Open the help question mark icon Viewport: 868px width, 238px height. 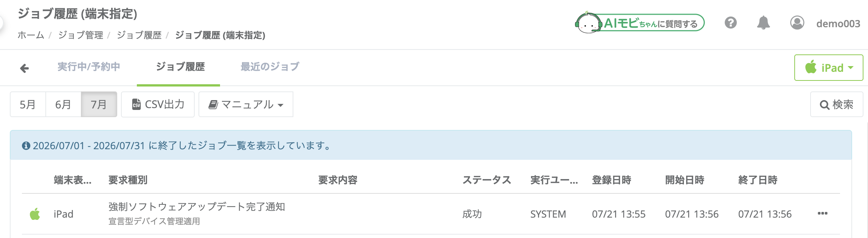(730, 23)
